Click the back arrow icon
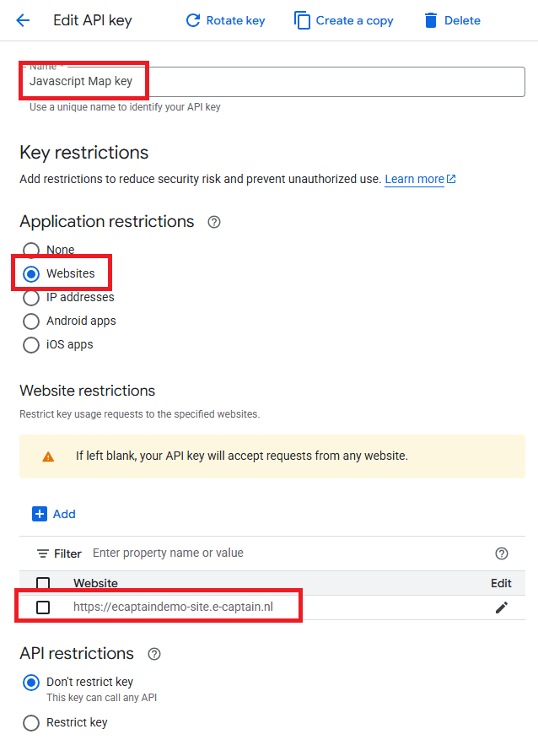The image size is (538, 756). (x=23, y=20)
